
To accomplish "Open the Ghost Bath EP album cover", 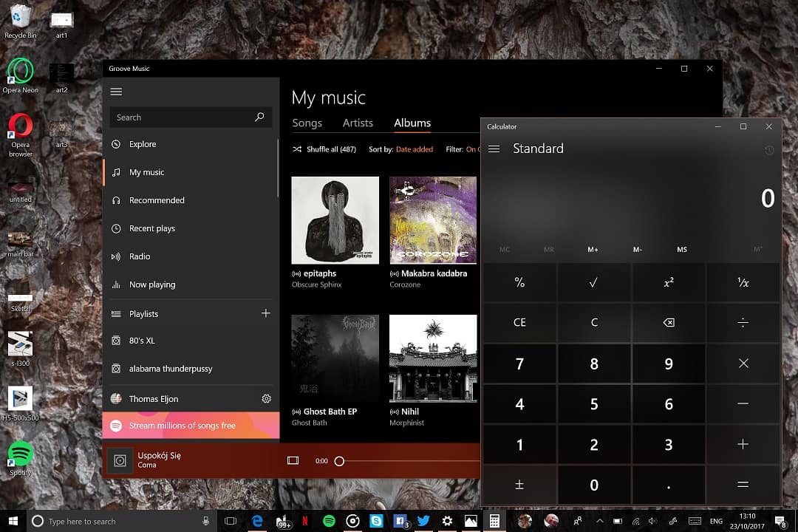I will tap(335, 358).
